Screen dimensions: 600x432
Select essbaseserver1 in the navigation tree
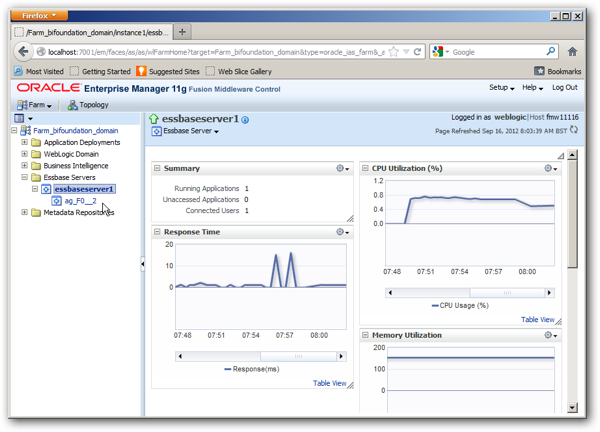84,189
